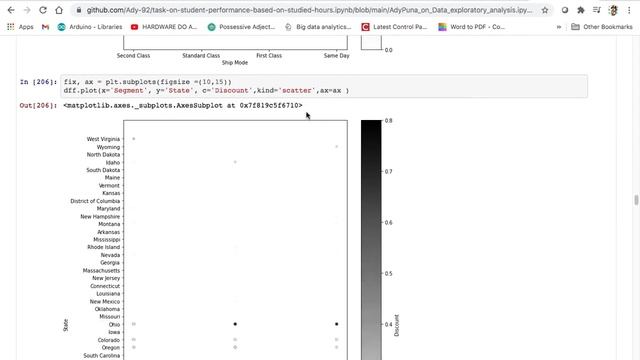Click code cell In [206]
The image size is (640, 360).
[324, 86]
